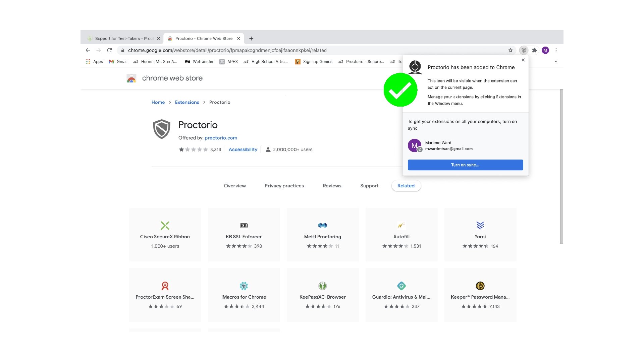Expand hidden bookmarks with the double chevron
This screenshot has width=644, height=362.
click(x=555, y=62)
